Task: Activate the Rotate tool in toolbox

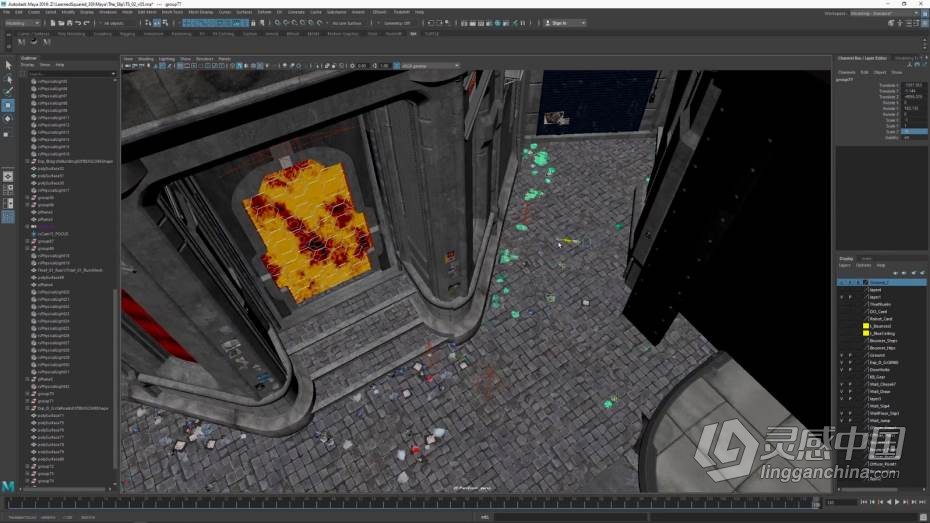Action: [8, 119]
